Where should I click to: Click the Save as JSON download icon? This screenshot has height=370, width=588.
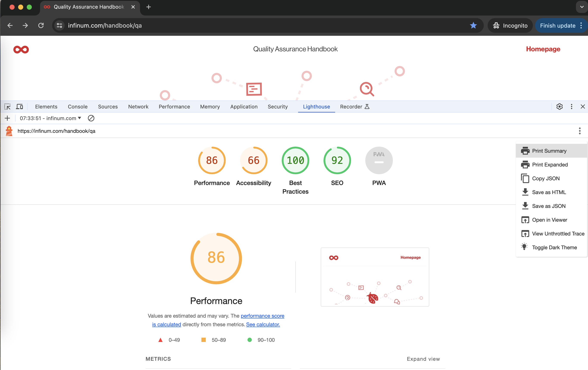pyautogui.click(x=525, y=206)
